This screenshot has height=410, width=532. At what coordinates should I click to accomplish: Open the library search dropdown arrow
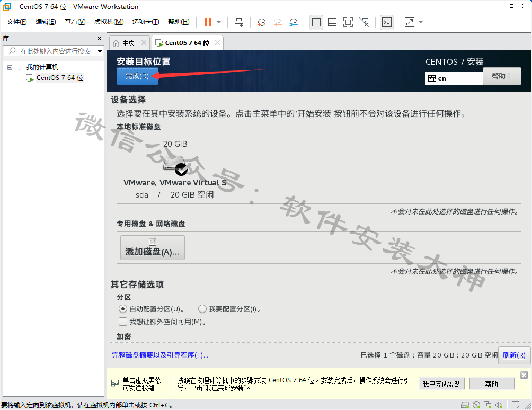(100, 51)
